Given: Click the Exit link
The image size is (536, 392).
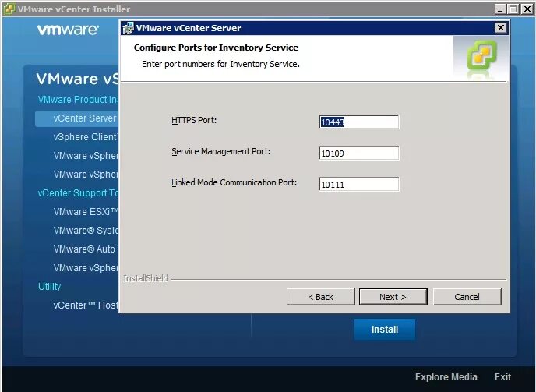Looking at the screenshot, I should coord(503,377).
